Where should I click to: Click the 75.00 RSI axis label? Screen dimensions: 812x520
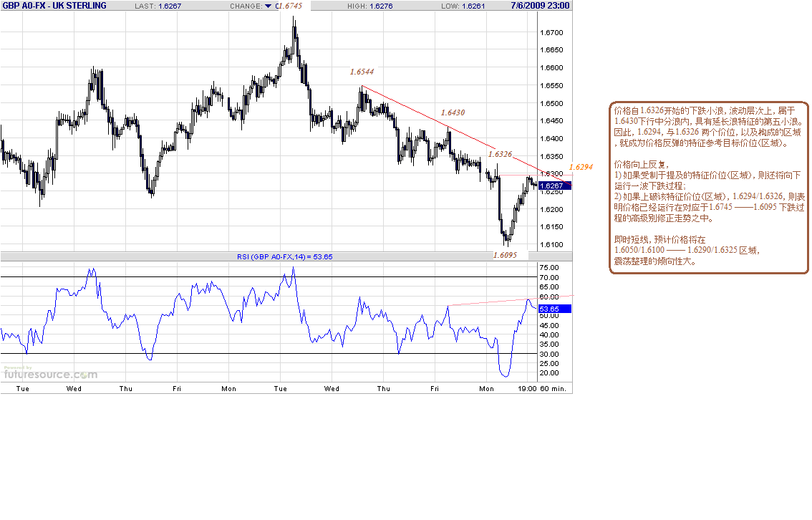(549, 268)
